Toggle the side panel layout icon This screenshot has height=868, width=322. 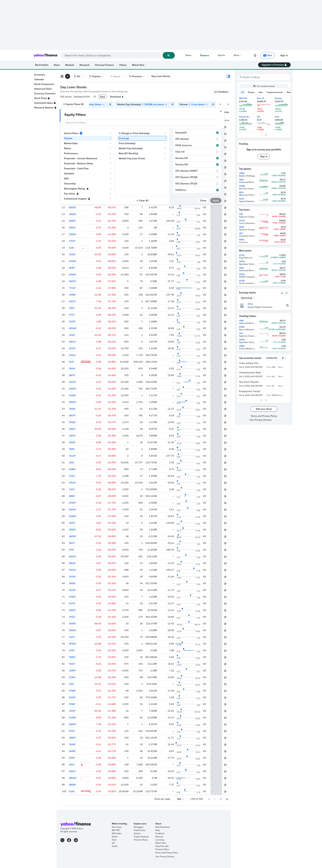(x=228, y=77)
